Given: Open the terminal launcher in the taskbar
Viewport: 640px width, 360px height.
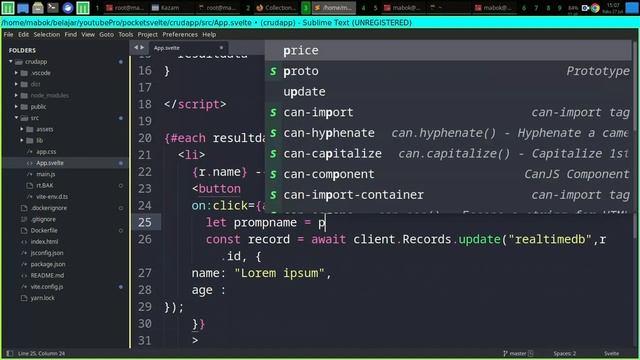Looking at the screenshot, I should [x=53, y=7].
